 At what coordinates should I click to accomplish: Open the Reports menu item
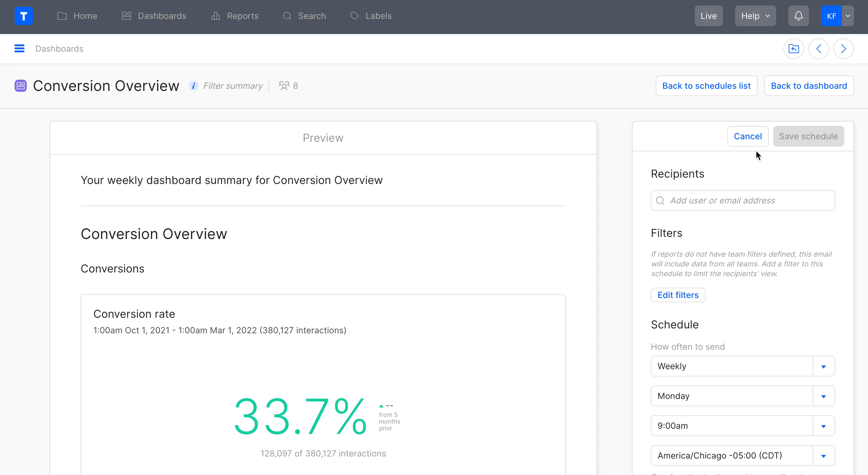click(235, 16)
